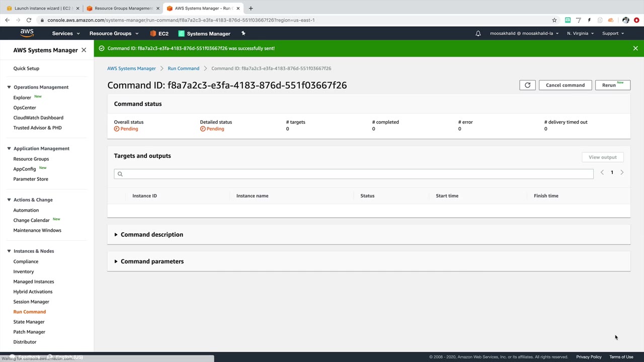This screenshot has height=362, width=644.
Task: Open the Privacy Policy footer link
Action: (x=589, y=357)
